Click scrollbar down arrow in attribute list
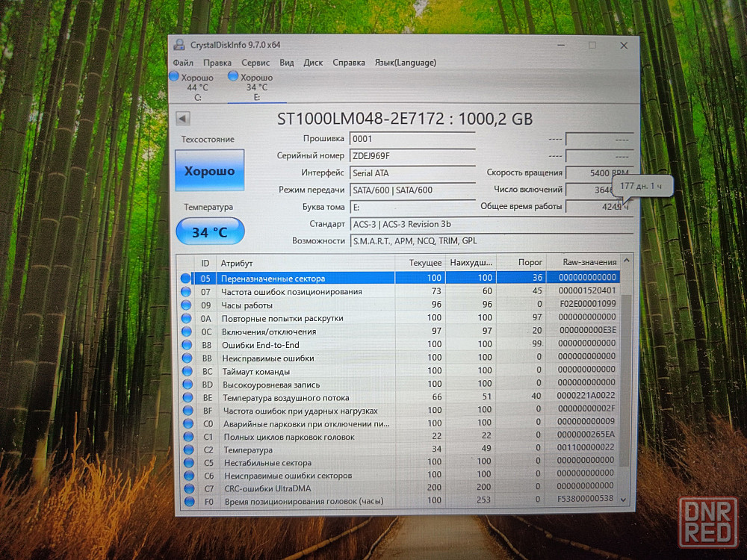The width and height of the screenshot is (747, 560). [x=624, y=500]
